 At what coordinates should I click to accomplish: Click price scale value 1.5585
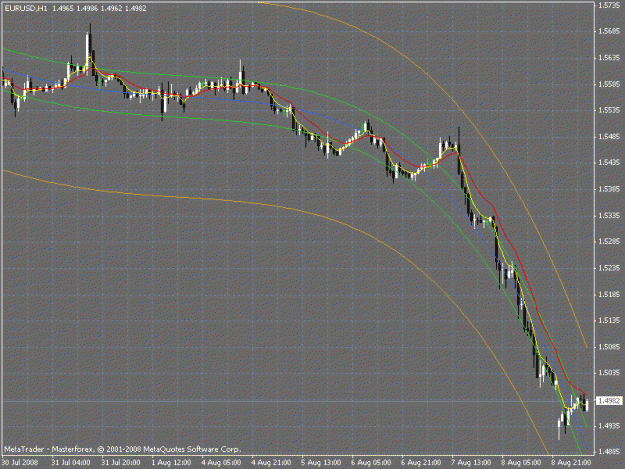point(609,84)
